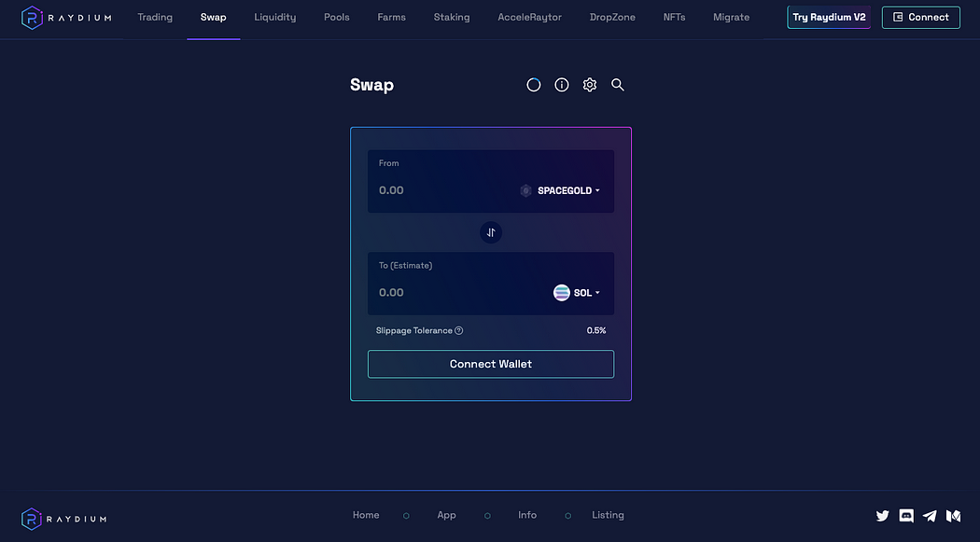Click the 0.5% slippage value
Screen dimensions: 980x542
click(x=596, y=330)
